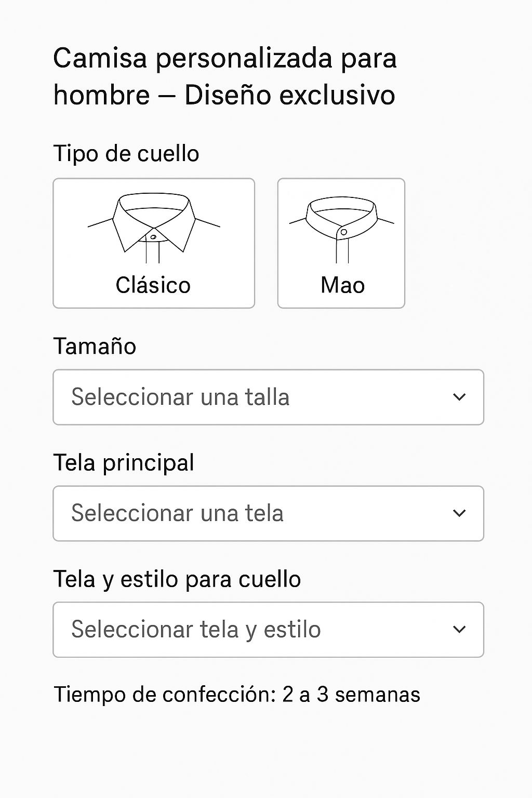Click the Tela y estilo para cuello label
The width and height of the screenshot is (532, 798).
(177, 579)
